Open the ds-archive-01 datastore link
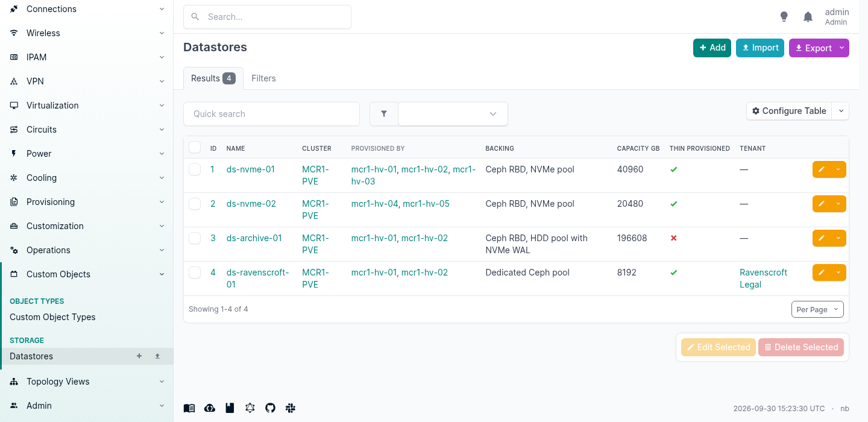 tap(254, 238)
